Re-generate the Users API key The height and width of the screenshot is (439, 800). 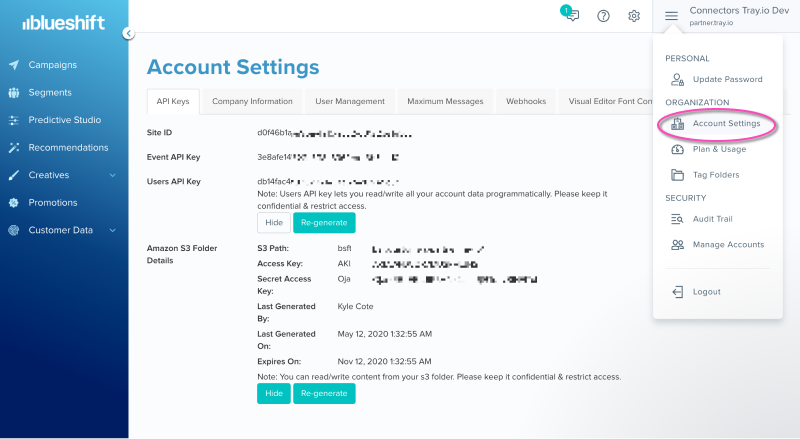click(324, 222)
